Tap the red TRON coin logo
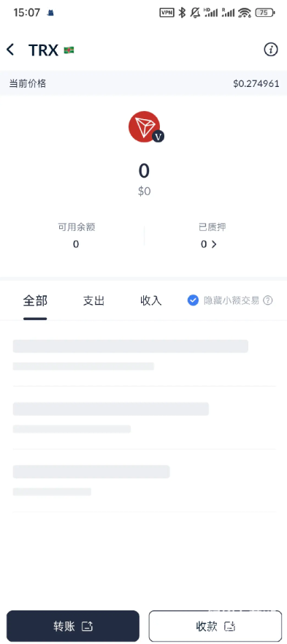The width and height of the screenshot is (287, 644). click(144, 126)
